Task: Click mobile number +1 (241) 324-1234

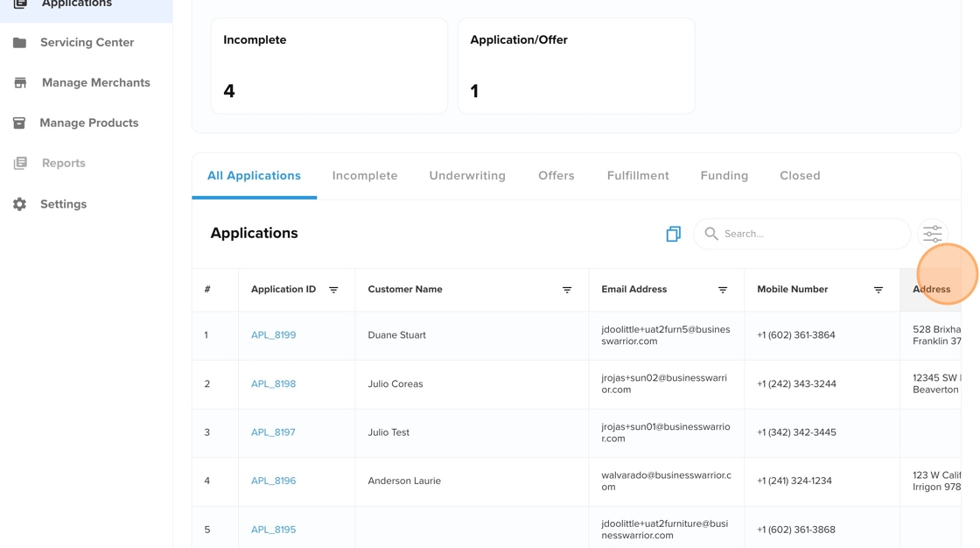Action: point(794,481)
